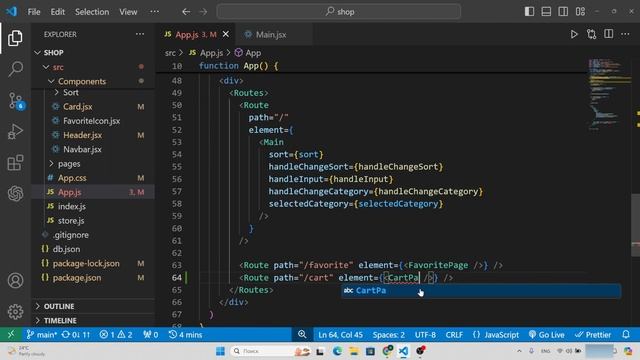Open Run and Debug view
The image size is (640, 360).
15,131
